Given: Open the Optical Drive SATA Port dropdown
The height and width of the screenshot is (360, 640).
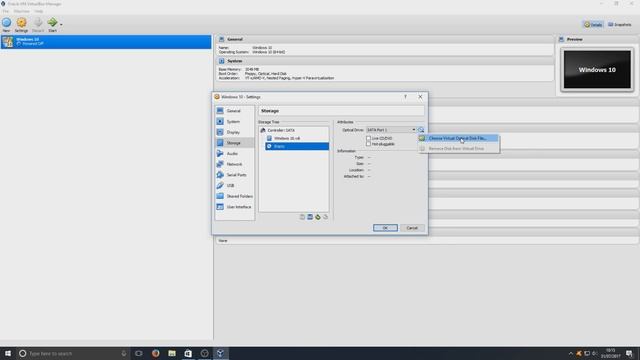Looking at the screenshot, I should click(x=391, y=130).
